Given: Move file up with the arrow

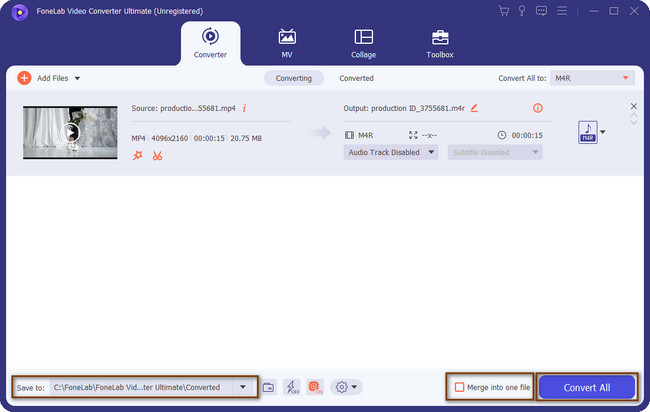Looking at the screenshot, I should click(x=633, y=115).
